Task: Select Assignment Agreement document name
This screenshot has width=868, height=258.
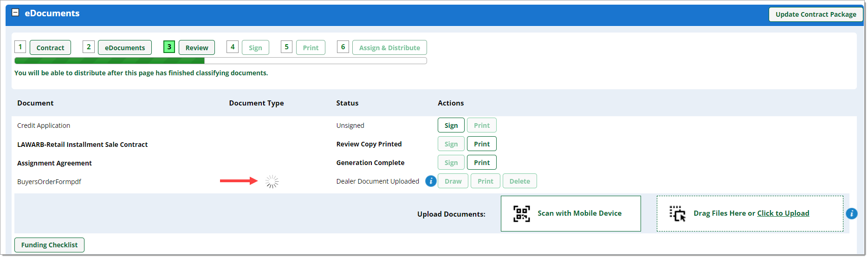Action: coord(54,163)
